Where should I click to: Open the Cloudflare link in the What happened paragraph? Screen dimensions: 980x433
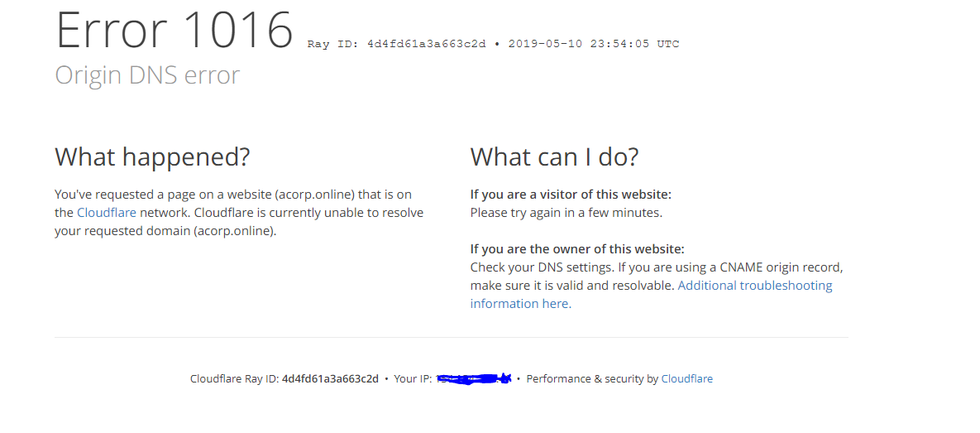tap(107, 213)
